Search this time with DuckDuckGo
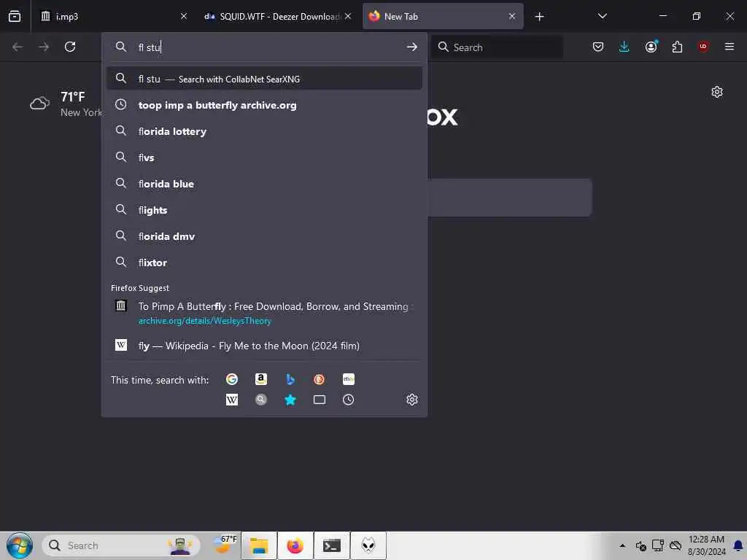747x560 pixels. tap(320, 379)
